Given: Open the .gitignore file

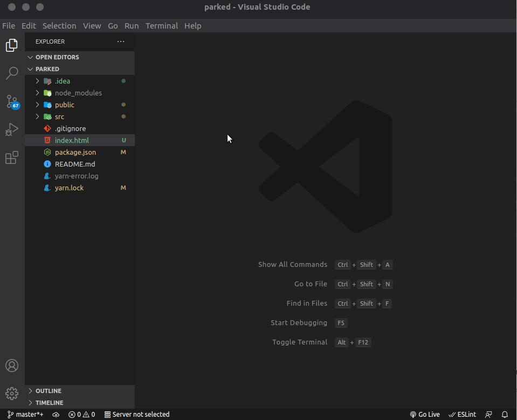Looking at the screenshot, I should 80,128.
